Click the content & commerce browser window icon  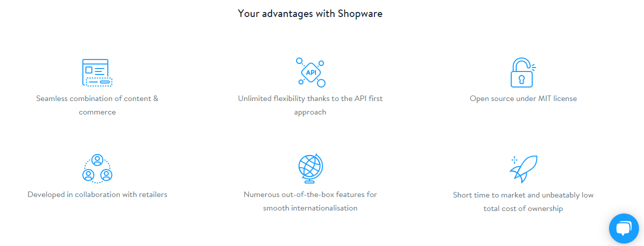(x=97, y=73)
